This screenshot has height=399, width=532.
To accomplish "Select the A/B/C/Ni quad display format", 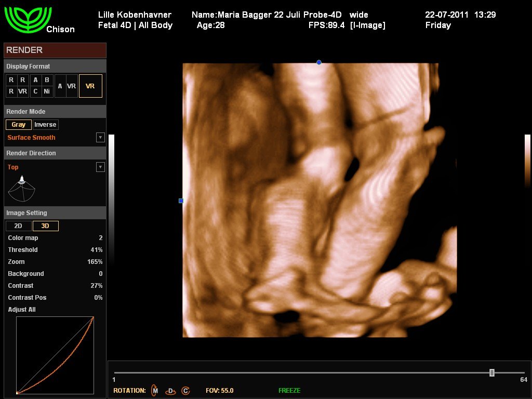I will point(41,86).
